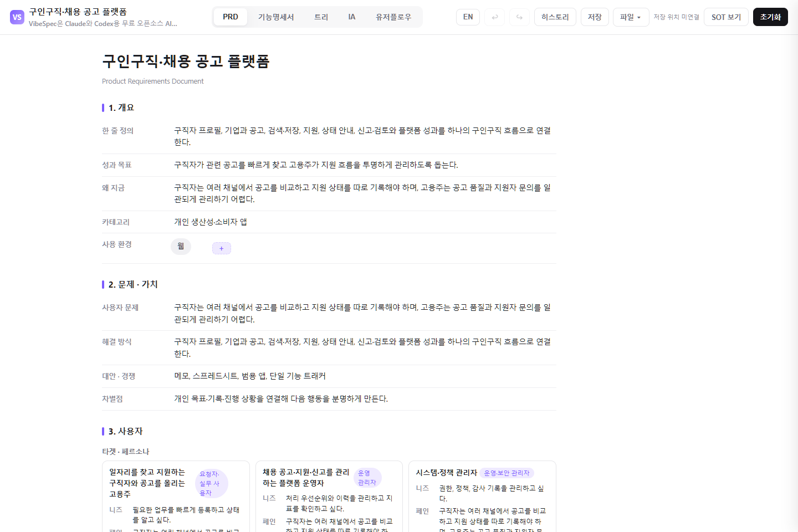
Task: Click the 메모, 스프레드시트, 범용 앱 alternatives value
Action: [250, 376]
